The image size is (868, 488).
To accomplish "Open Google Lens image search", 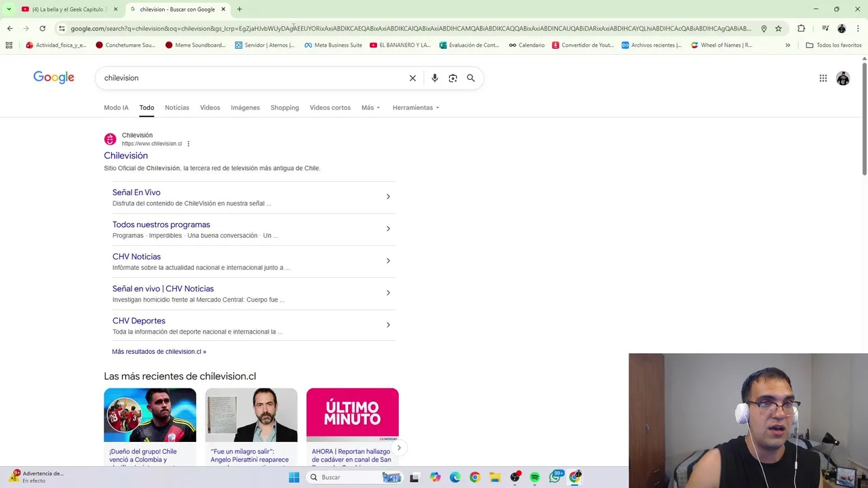I will (x=453, y=78).
